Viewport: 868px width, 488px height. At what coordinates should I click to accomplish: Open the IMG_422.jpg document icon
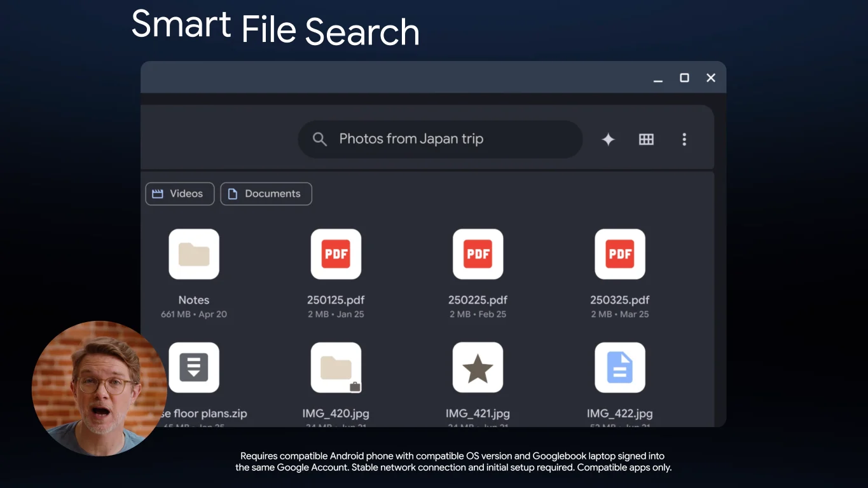(620, 367)
